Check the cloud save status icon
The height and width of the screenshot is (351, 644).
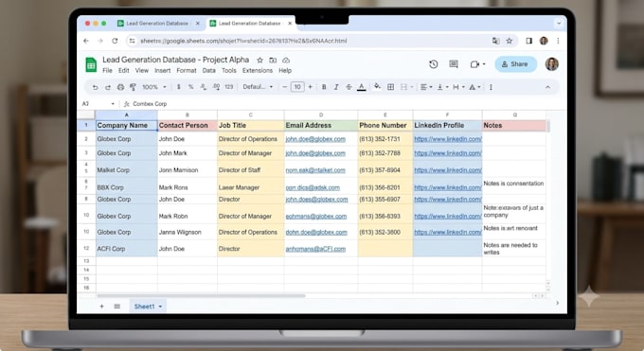[286, 61]
